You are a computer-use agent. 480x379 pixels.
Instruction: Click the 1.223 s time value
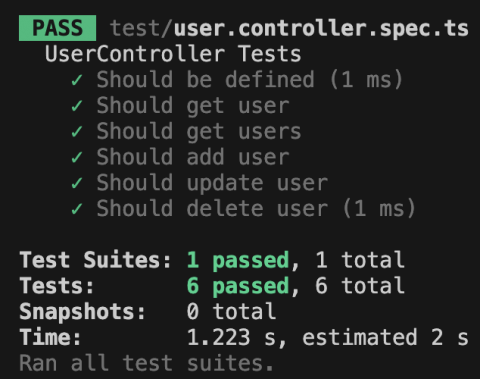click(x=231, y=337)
